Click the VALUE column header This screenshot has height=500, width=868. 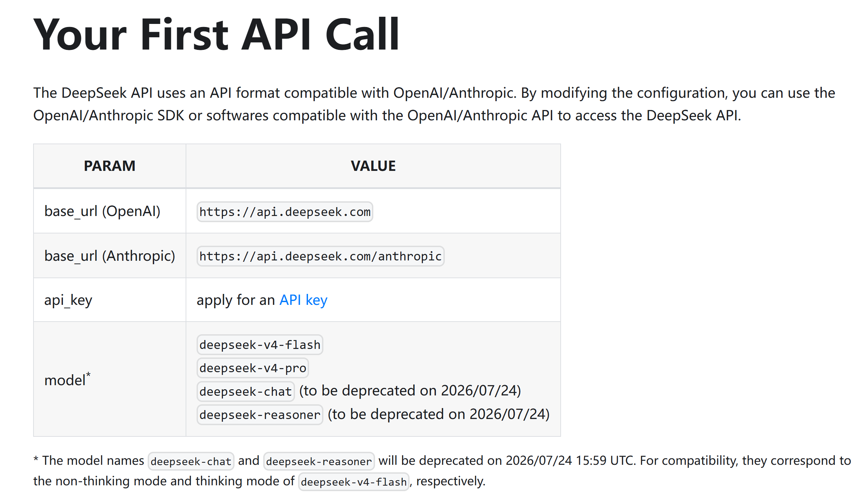[x=373, y=166]
